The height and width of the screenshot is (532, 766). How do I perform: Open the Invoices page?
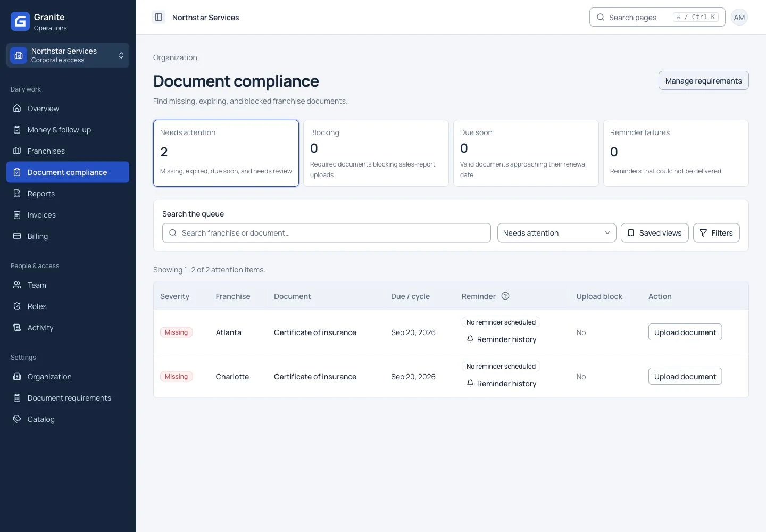click(x=68, y=215)
